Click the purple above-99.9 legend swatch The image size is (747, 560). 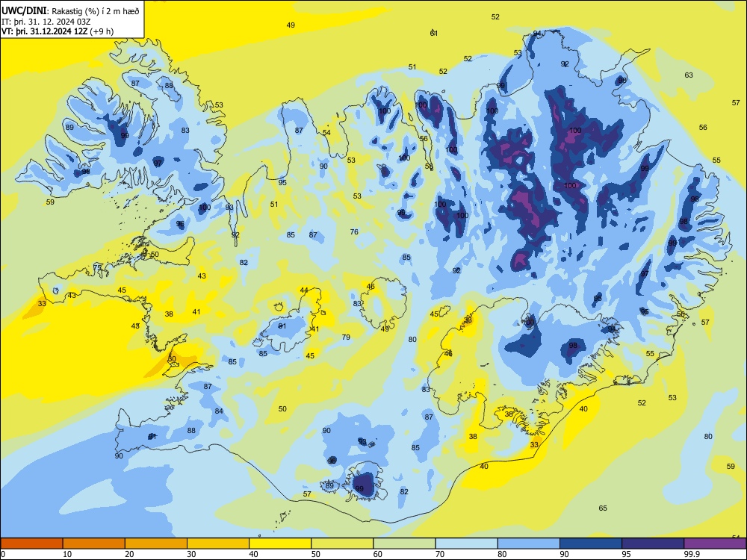click(x=715, y=544)
